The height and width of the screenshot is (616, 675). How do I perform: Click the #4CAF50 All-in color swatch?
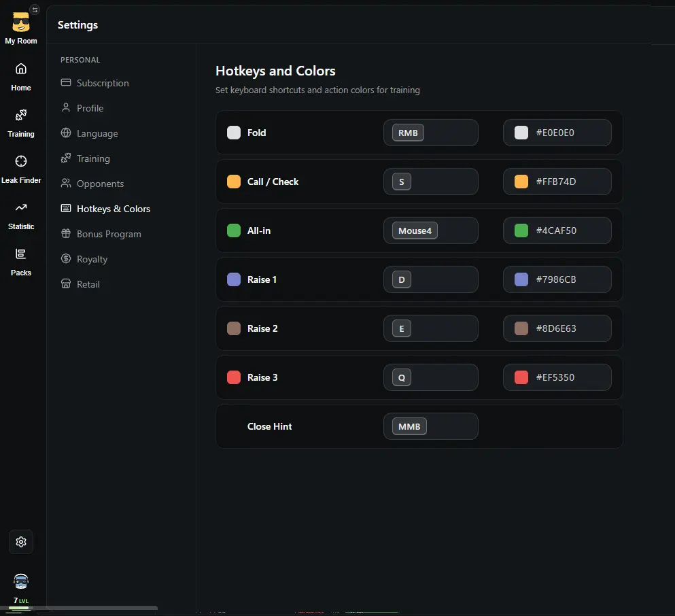point(521,230)
